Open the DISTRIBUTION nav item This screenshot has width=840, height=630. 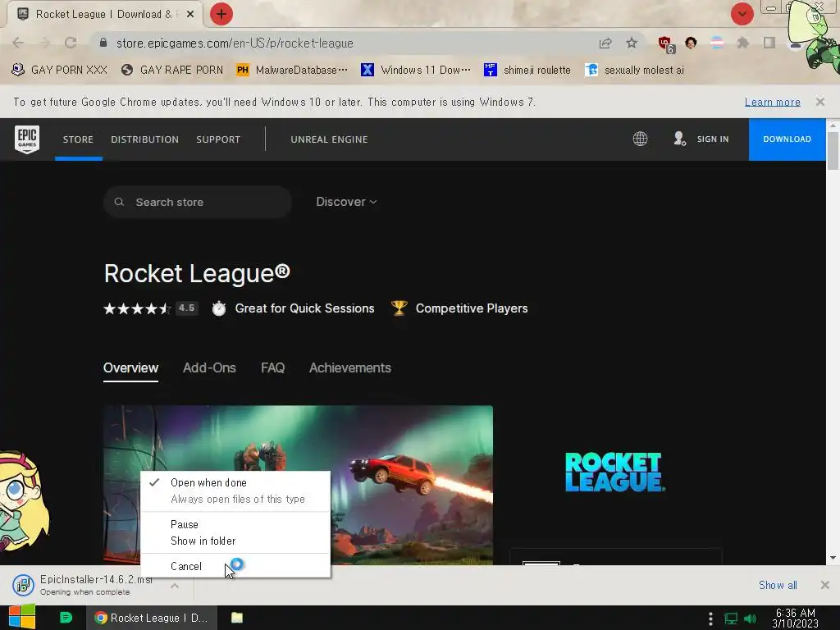tap(144, 139)
